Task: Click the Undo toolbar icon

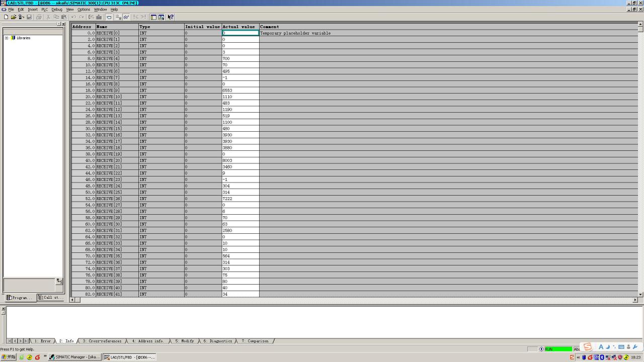Action: tap(73, 17)
